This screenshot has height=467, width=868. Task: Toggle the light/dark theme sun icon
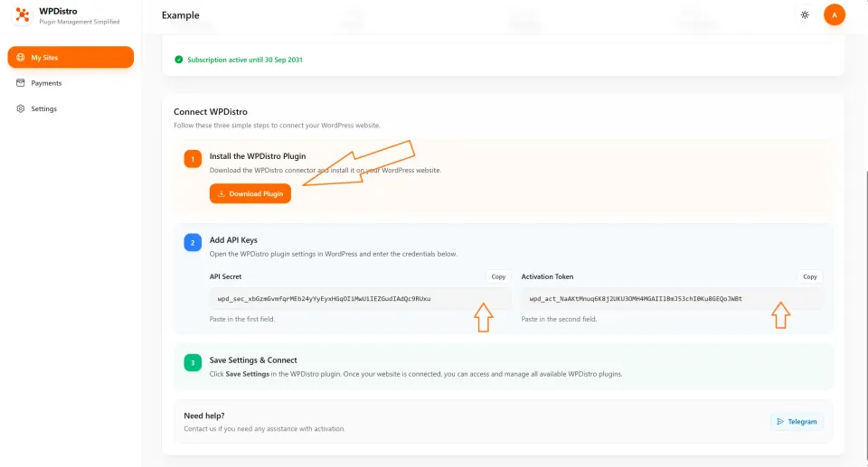[805, 15]
